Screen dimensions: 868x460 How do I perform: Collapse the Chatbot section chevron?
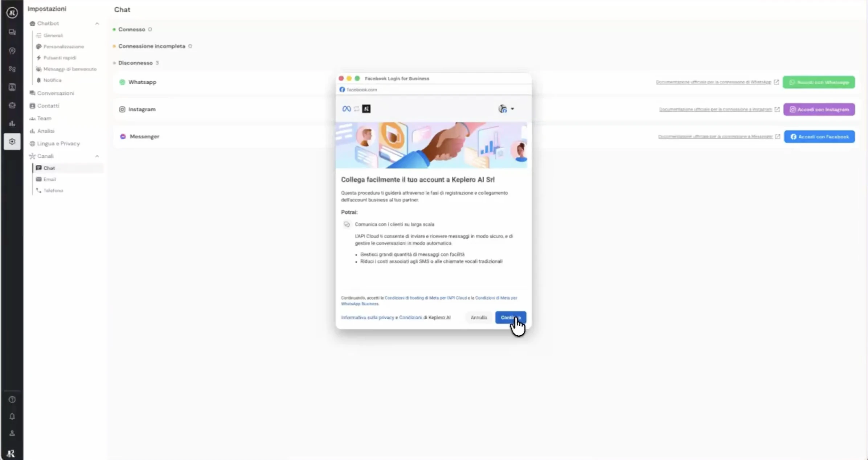(97, 24)
